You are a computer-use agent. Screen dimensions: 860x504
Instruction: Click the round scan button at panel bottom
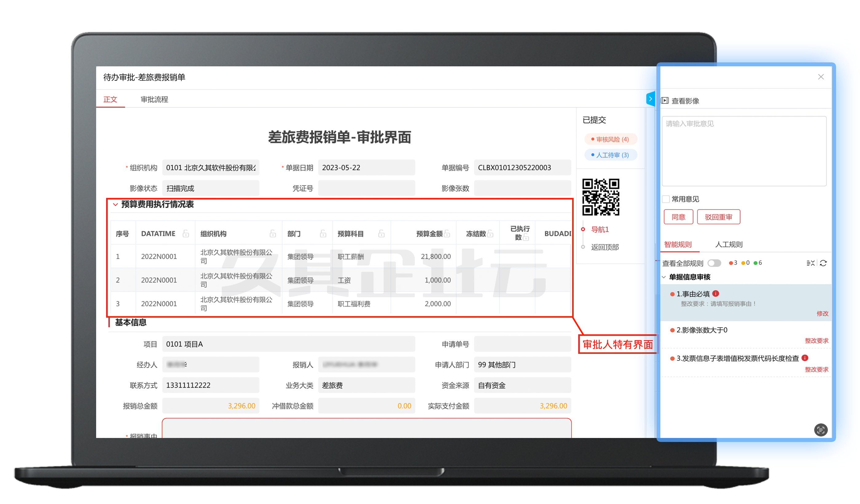[820, 430]
